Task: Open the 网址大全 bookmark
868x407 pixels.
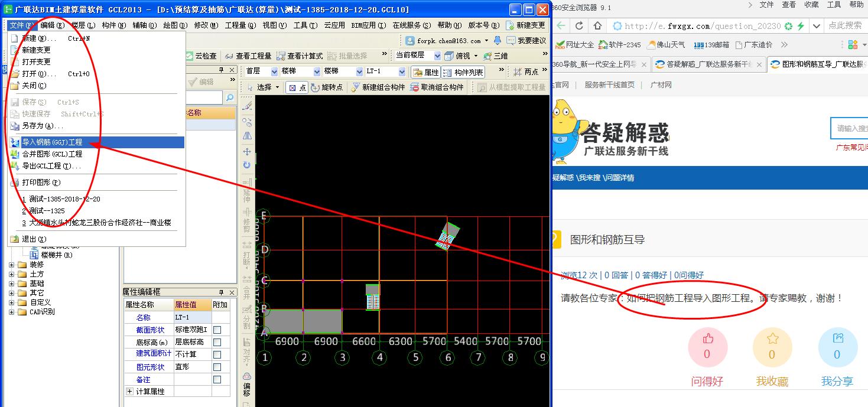Action: [x=575, y=44]
